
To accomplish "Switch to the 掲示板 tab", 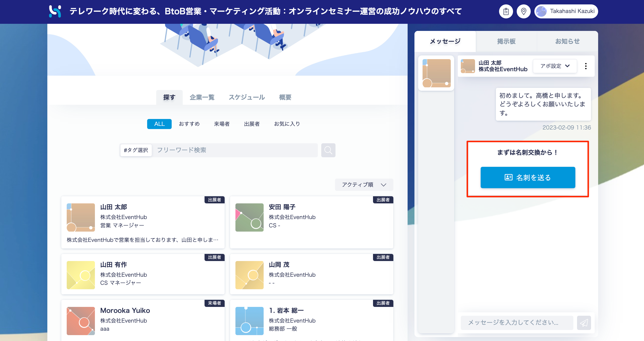I will (506, 41).
